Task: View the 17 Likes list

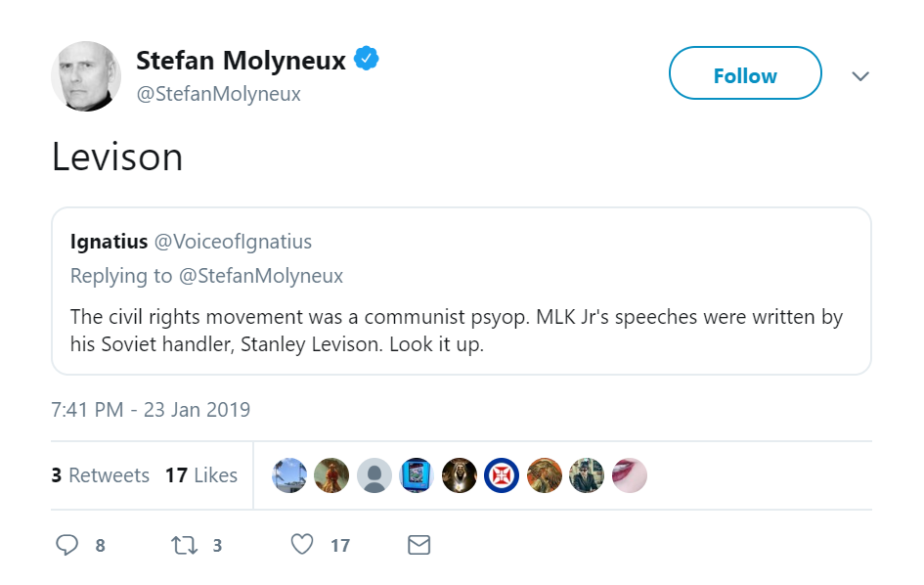Action: pos(201,475)
